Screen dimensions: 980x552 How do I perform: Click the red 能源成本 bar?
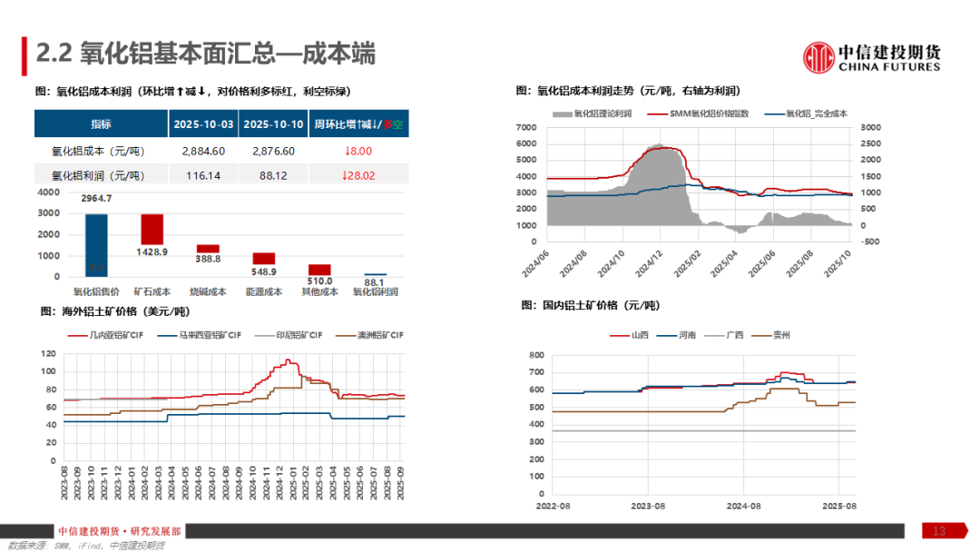pos(264,259)
